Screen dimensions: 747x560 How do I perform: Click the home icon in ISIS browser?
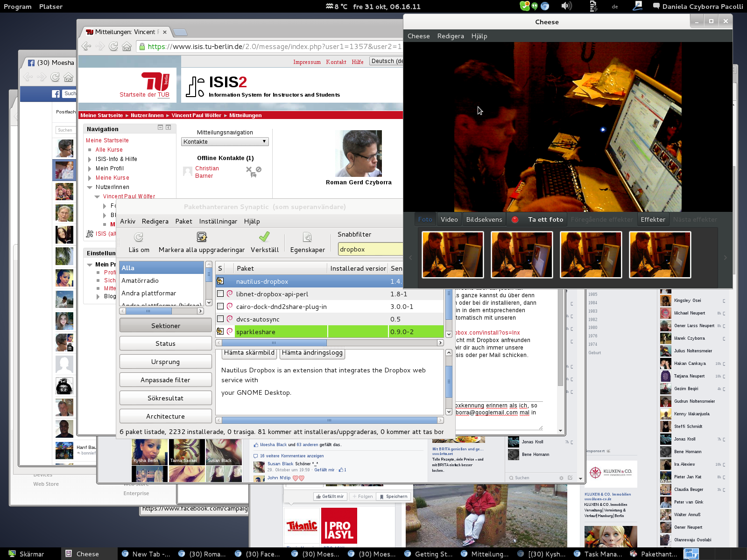(127, 46)
